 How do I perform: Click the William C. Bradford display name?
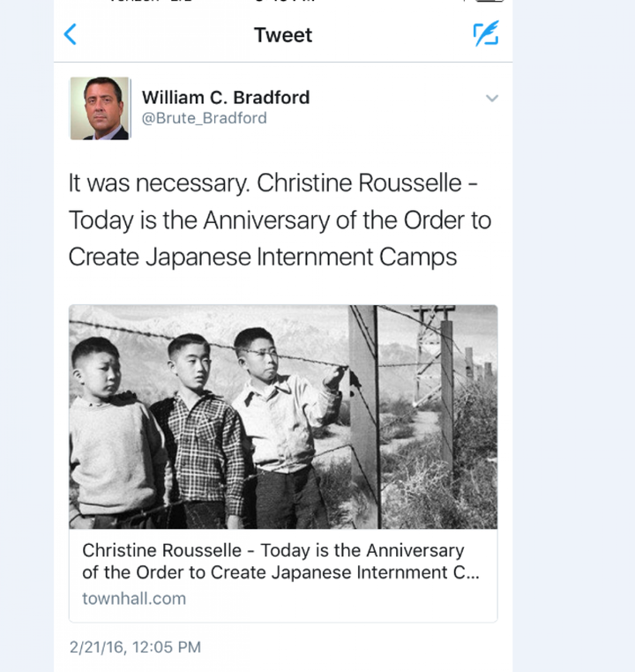[226, 97]
